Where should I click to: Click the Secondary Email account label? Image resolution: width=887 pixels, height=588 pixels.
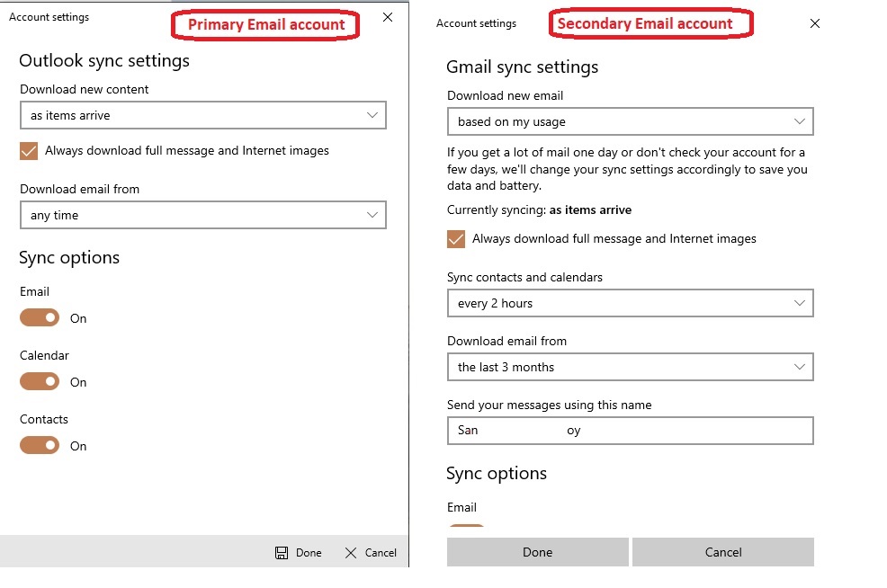650,24
